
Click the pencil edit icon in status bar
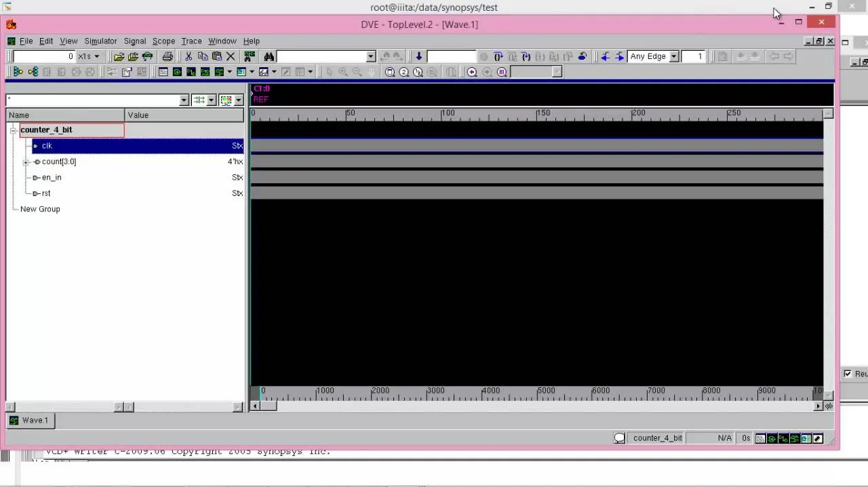[818, 438]
